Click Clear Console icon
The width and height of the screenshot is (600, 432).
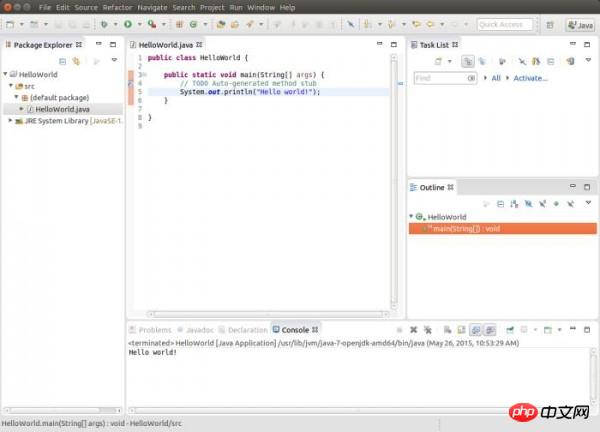pos(447,329)
